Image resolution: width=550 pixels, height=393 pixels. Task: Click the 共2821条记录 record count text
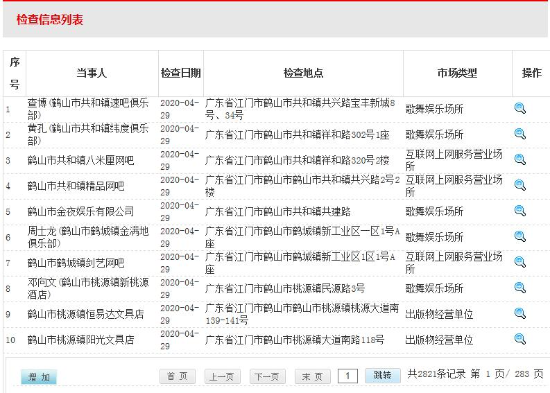437,374
